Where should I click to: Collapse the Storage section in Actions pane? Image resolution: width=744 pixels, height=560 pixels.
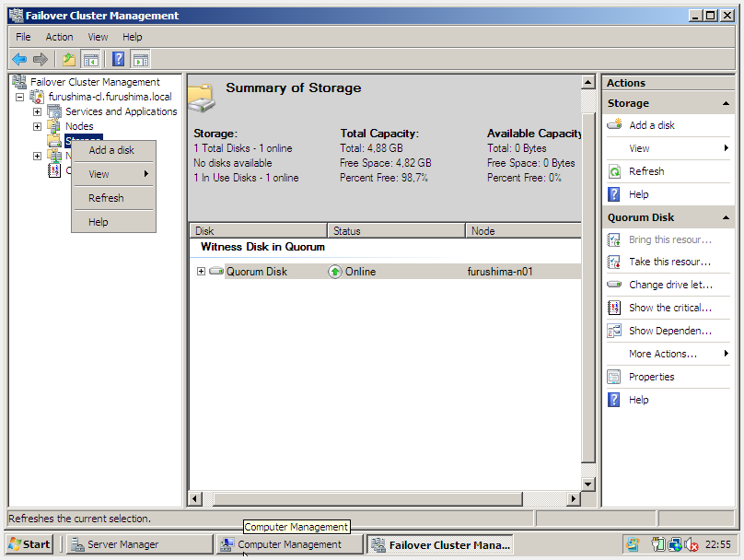(x=726, y=103)
